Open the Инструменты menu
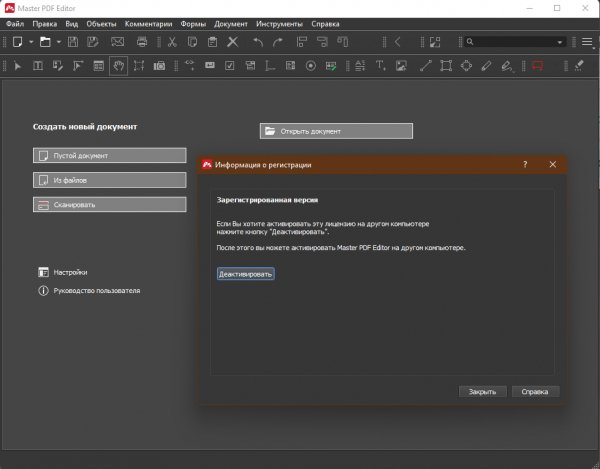 (x=279, y=24)
